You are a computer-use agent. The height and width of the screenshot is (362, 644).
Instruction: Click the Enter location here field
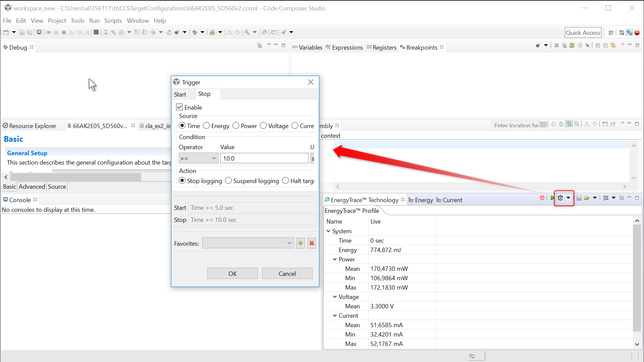(517, 125)
